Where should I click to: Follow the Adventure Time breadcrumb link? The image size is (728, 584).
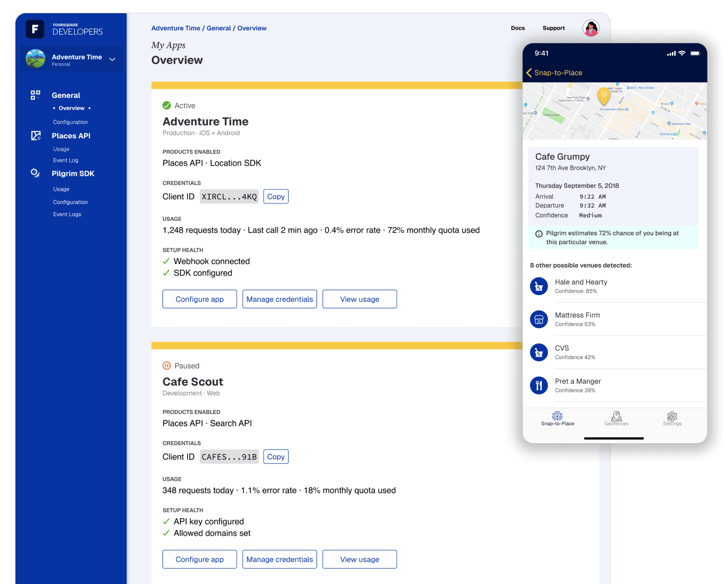click(x=176, y=28)
